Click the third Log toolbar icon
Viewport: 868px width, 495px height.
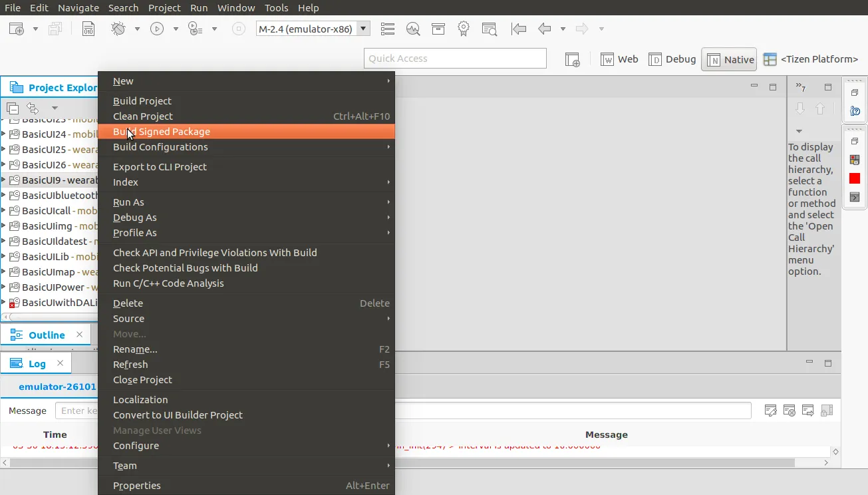coord(808,411)
